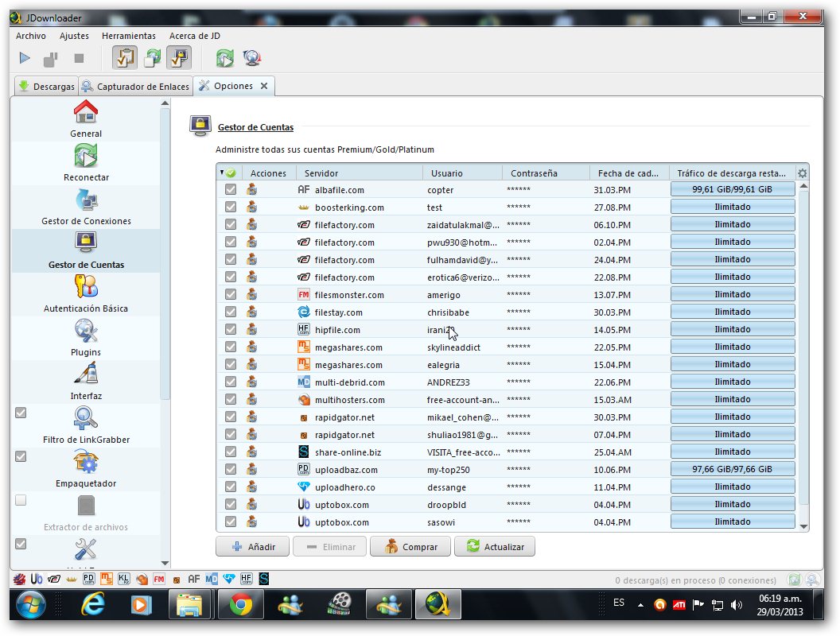Open Google Chrome from the taskbar
The image size is (840, 636).
[240, 605]
